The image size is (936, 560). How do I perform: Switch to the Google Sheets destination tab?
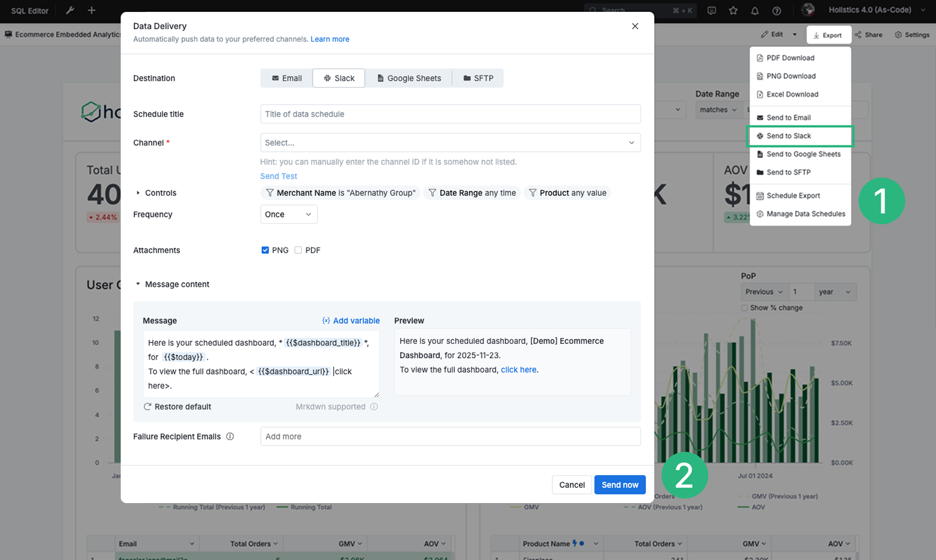(408, 79)
